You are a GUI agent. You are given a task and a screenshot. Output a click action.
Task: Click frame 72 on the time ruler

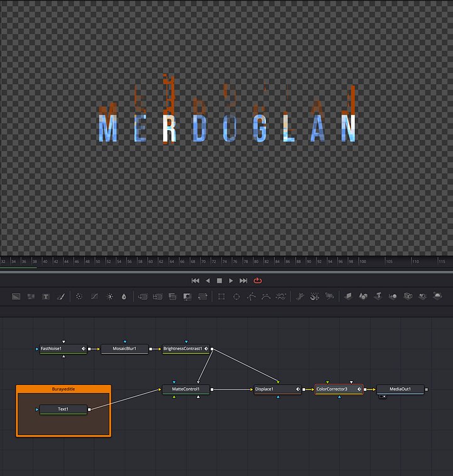point(213,262)
